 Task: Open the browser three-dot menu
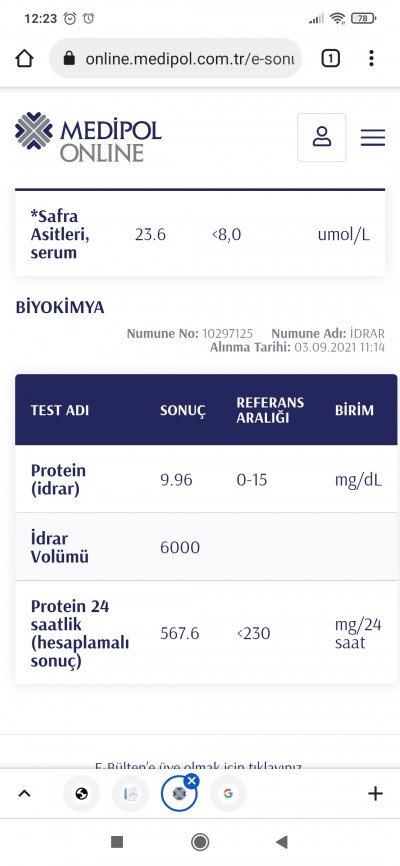(x=371, y=59)
